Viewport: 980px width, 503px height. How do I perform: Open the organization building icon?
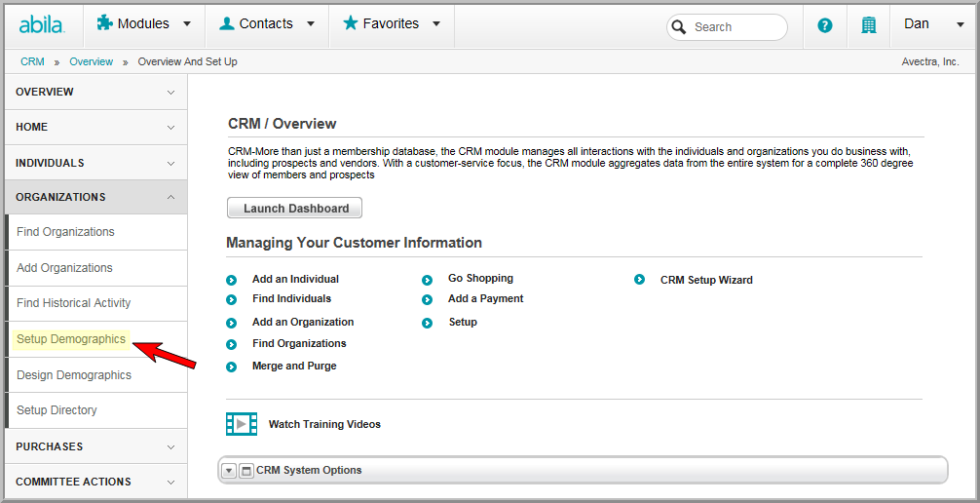(868, 25)
